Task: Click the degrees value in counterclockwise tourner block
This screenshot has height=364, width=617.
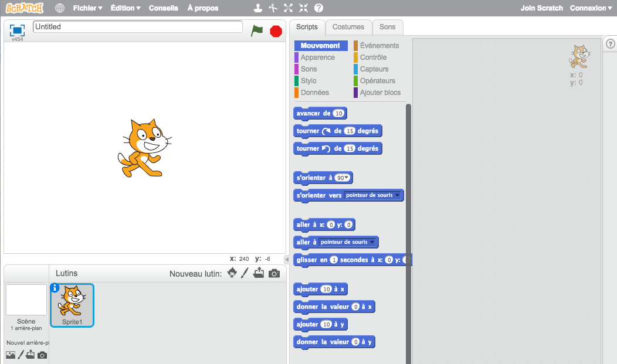Action: 350,148
